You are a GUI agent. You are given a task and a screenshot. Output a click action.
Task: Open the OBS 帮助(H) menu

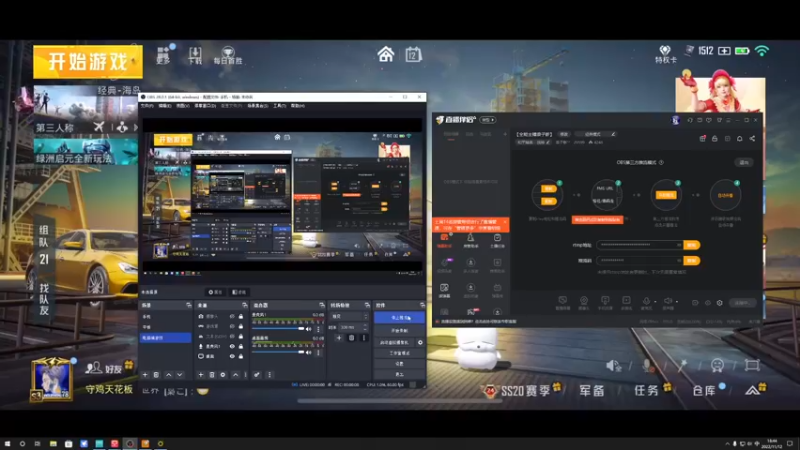coord(298,106)
